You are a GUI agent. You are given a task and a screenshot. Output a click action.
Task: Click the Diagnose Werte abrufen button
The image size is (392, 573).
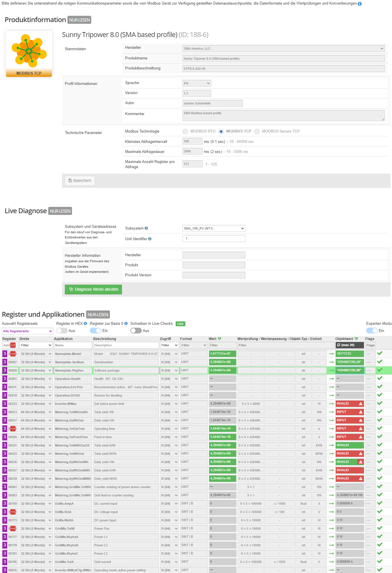93,289
